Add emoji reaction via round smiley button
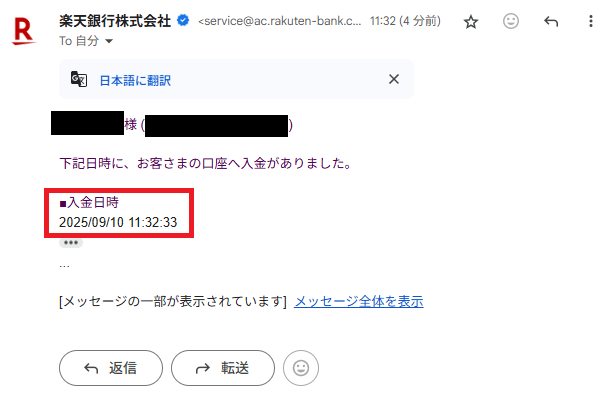 tap(301, 368)
